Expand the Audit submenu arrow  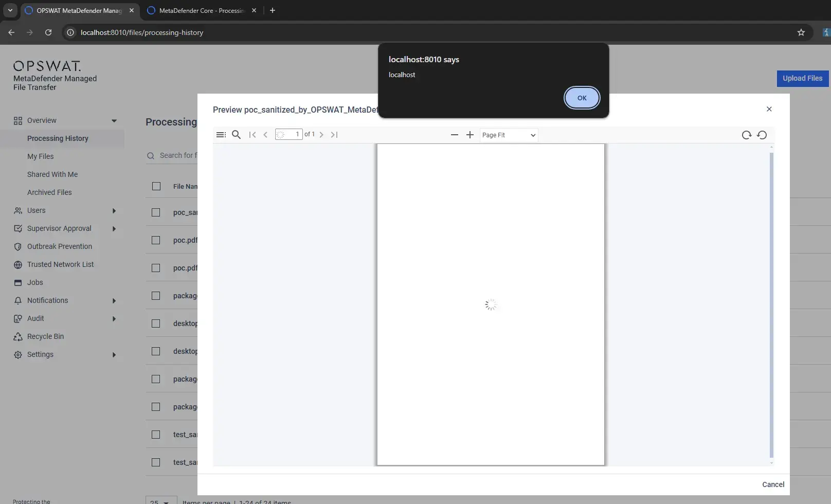click(x=114, y=318)
